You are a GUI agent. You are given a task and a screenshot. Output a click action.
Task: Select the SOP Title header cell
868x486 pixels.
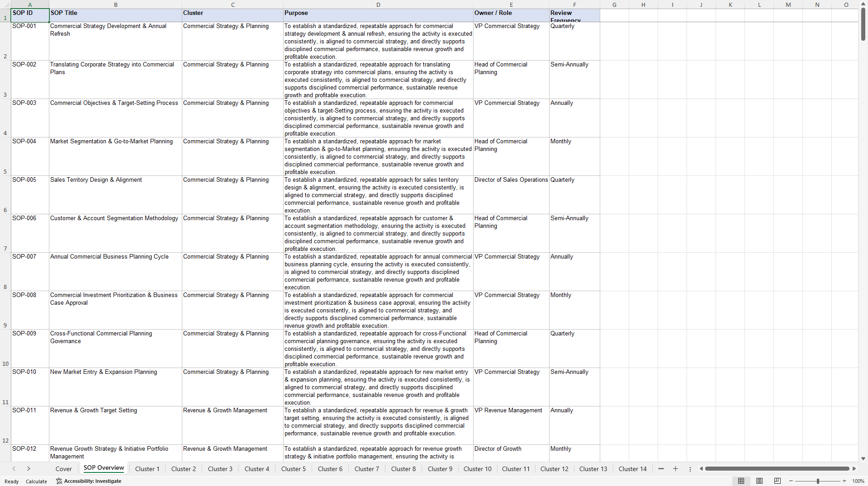coord(115,15)
